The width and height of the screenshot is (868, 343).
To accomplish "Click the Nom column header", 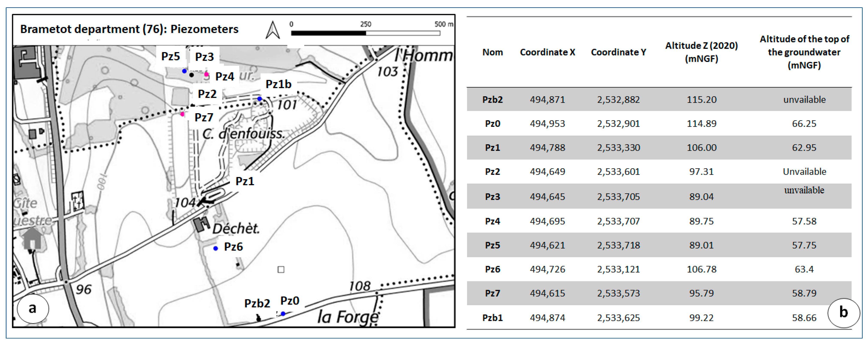I will click(x=492, y=52).
